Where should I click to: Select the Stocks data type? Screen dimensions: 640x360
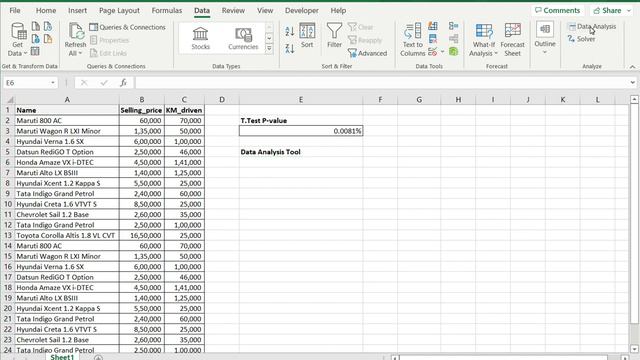tap(200, 38)
